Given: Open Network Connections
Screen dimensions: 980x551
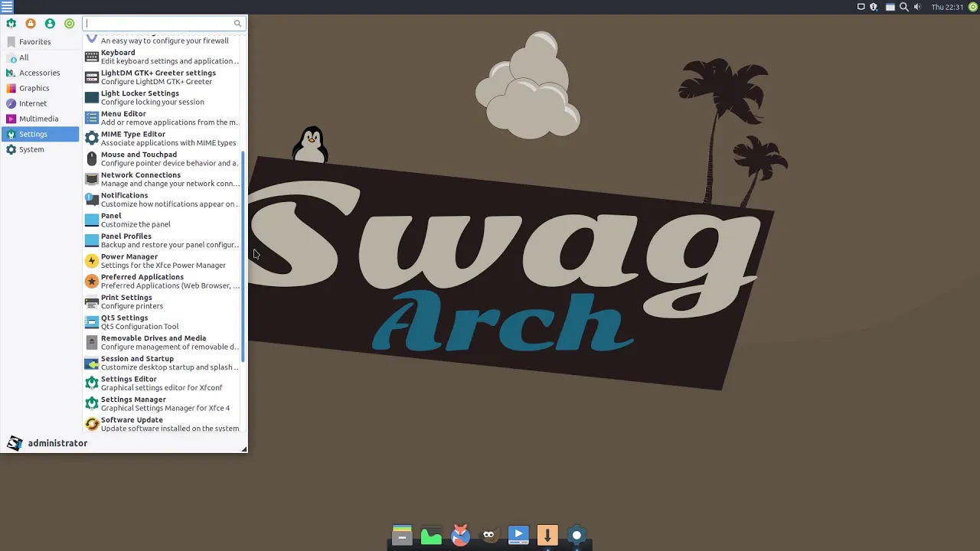Looking at the screenshot, I should [162, 180].
